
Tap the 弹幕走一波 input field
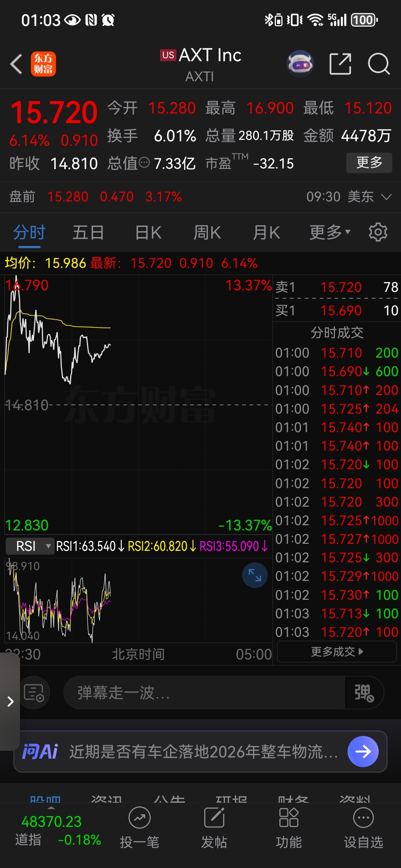tap(204, 693)
